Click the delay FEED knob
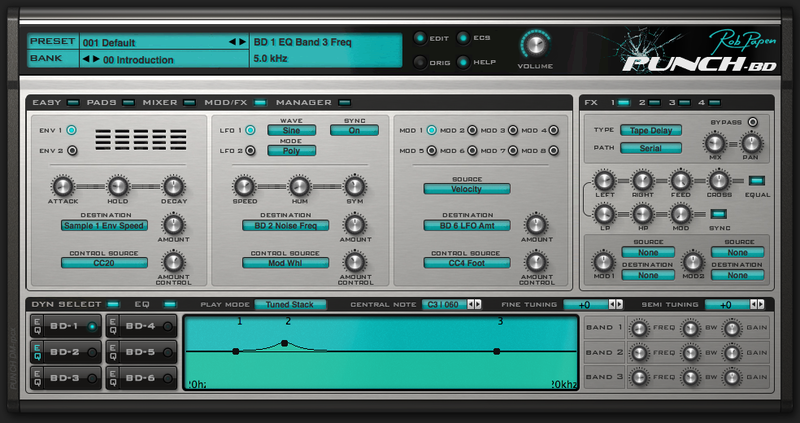The width and height of the screenshot is (800, 423). click(680, 181)
